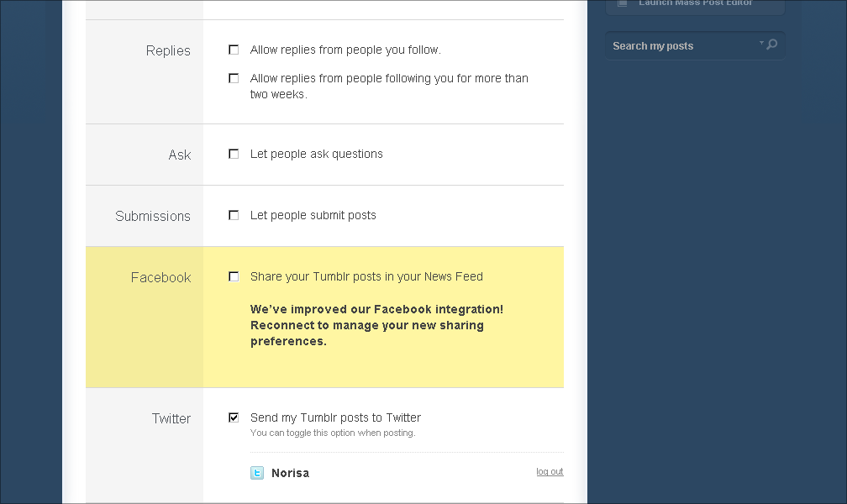The width and height of the screenshot is (847, 504).
Task: Uncheck Send my Tumblr posts to Twitter
Action: [x=234, y=417]
